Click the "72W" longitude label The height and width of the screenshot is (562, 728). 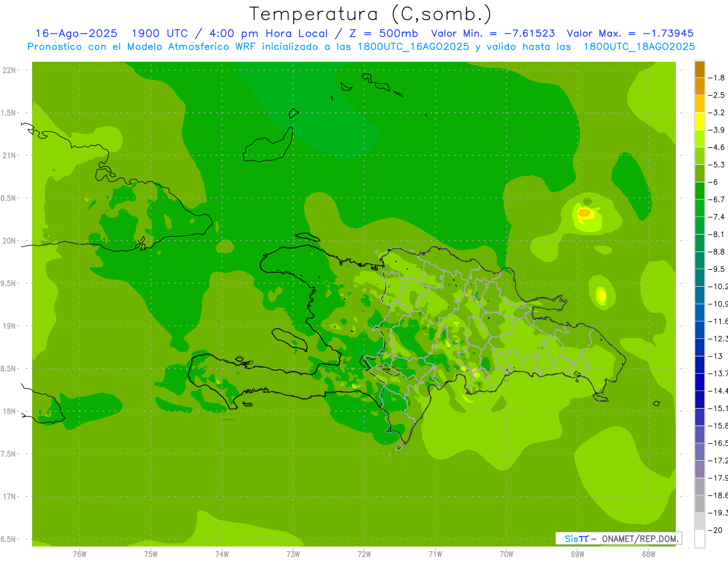coord(364,554)
